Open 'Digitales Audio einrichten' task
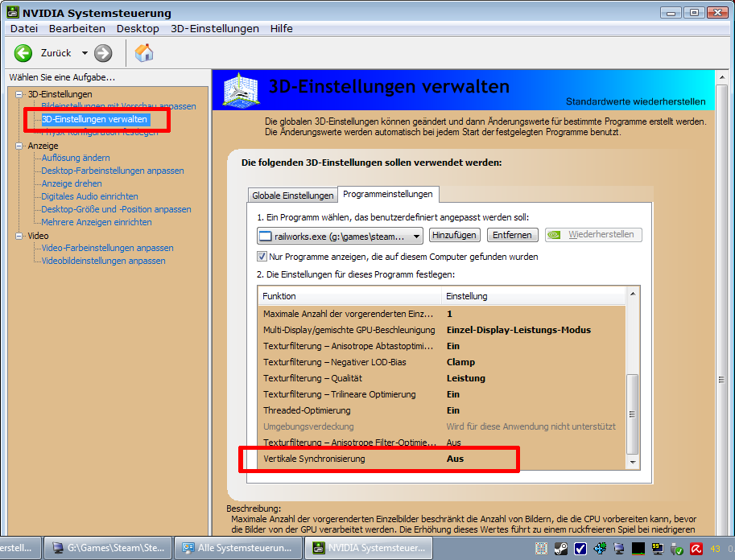 pyautogui.click(x=89, y=196)
